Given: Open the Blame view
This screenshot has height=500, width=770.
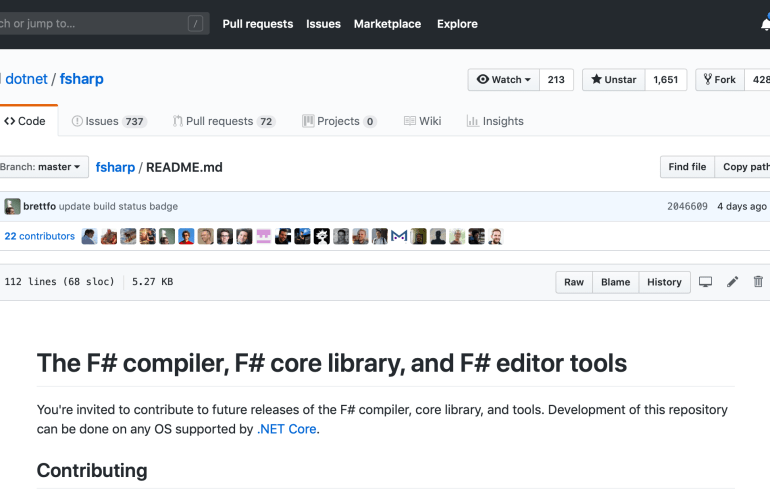Looking at the screenshot, I should pyautogui.click(x=615, y=282).
